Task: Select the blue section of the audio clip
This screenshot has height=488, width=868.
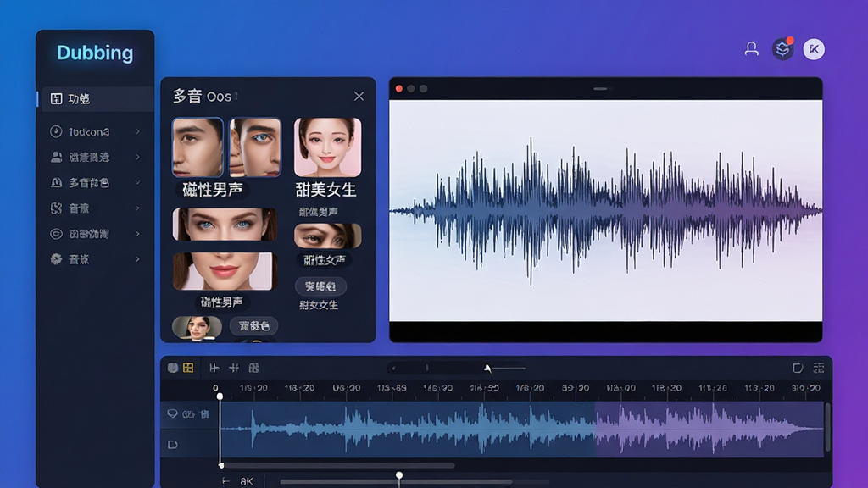Action: 408,430
